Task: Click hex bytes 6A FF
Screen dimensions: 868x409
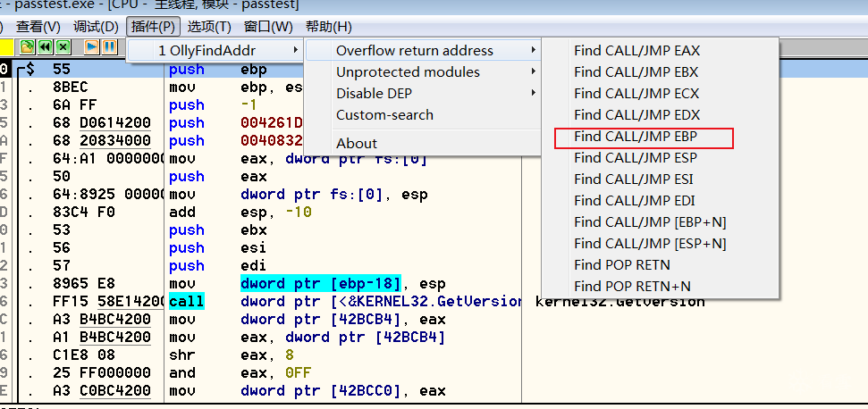Action: [x=74, y=105]
